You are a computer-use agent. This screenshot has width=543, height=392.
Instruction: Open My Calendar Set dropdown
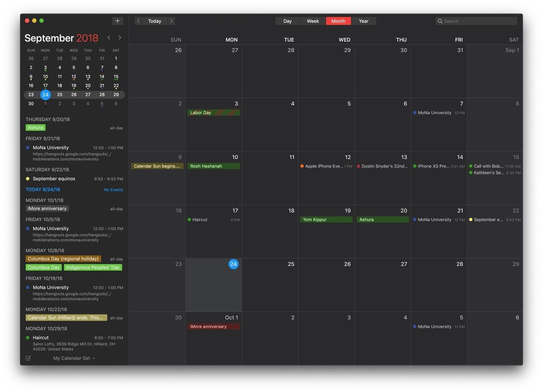74,358
